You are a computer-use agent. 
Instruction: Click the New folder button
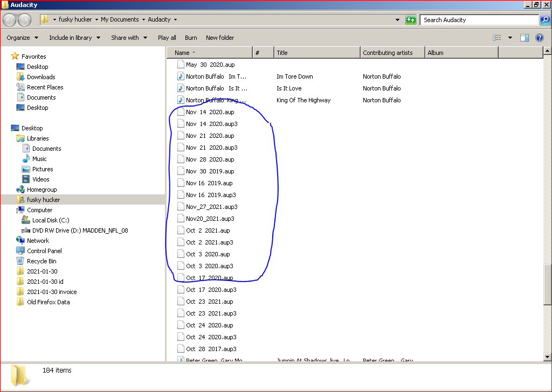pyautogui.click(x=220, y=38)
